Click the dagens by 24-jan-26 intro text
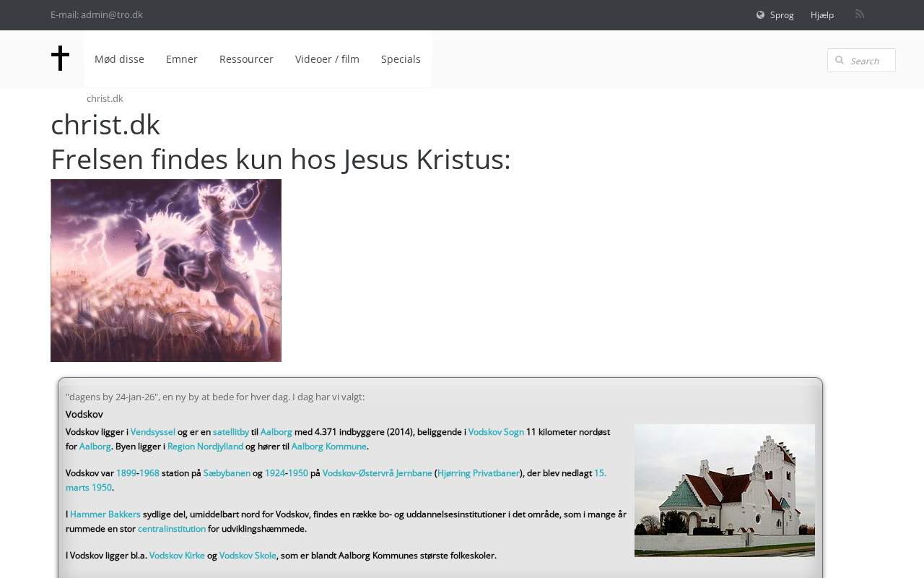Screen dimensions: 924x578 [x=215, y=397]
